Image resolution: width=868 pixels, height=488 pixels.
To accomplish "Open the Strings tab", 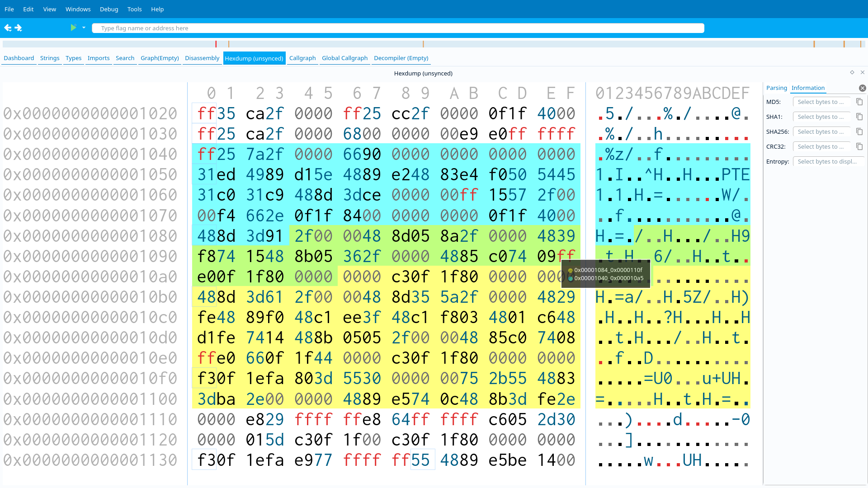I will click(x=50, y=58).
